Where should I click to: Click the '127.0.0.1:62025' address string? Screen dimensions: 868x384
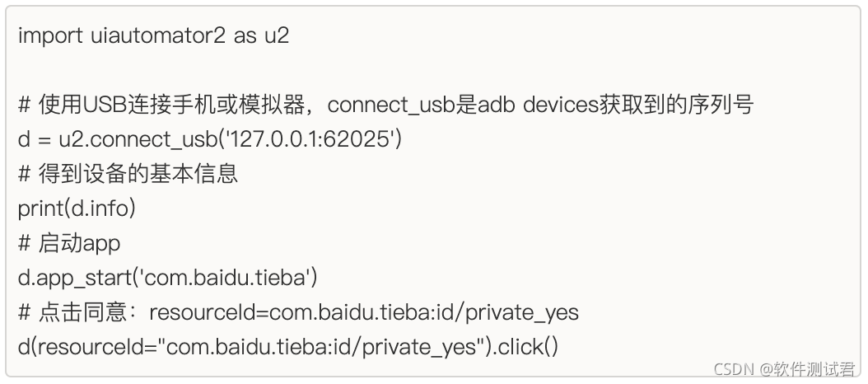click(x=310, y=138)
